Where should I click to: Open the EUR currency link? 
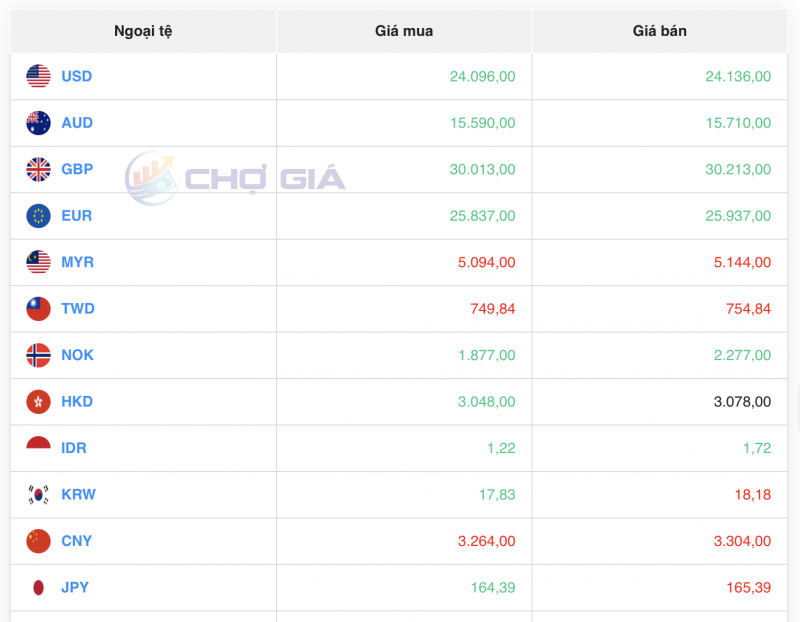pyautogui.click(x=76, y=215)
